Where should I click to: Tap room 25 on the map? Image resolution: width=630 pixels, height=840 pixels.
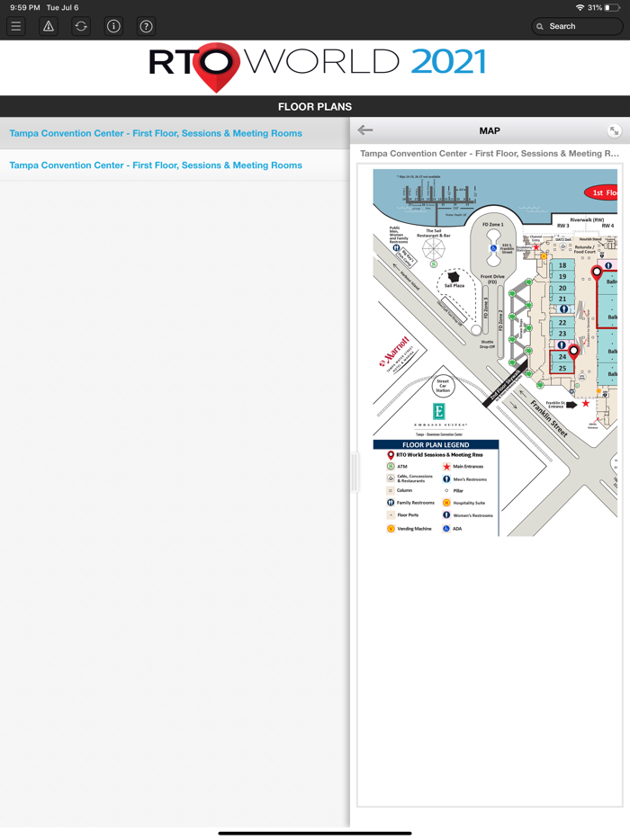coord(562,368)
